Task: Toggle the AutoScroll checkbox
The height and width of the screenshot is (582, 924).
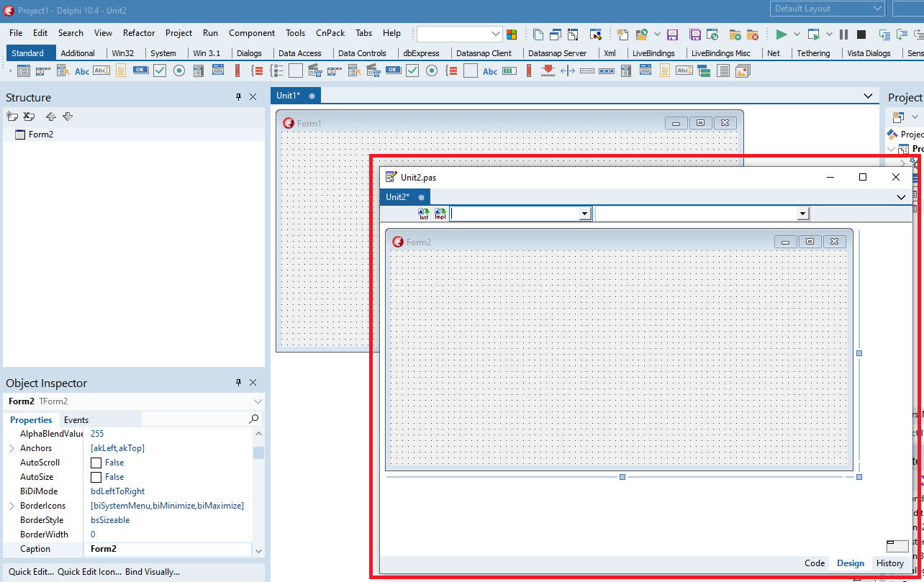Action: [x=96, y=463]
